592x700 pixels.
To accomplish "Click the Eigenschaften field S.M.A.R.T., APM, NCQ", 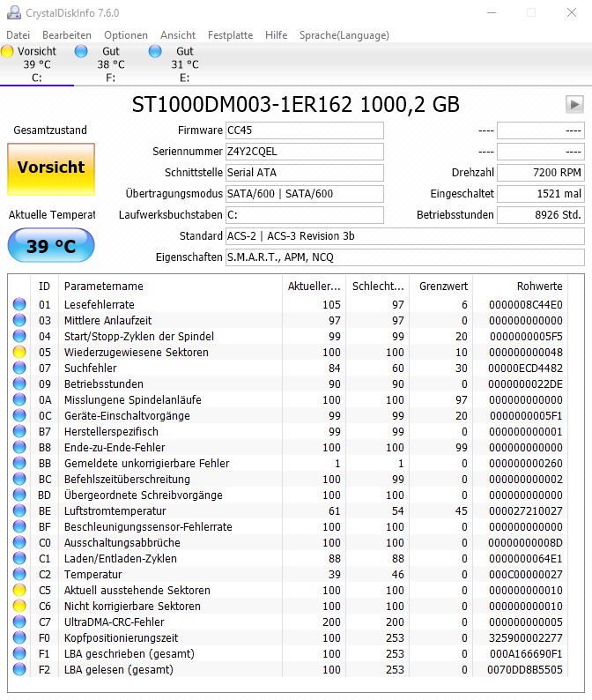I will pos(405,257).
